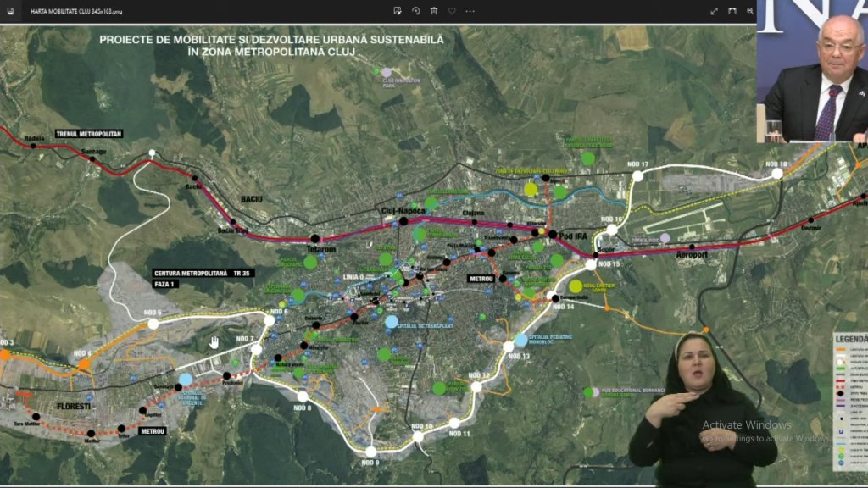Click the LEGENDĂ panel on the map
This screenshot has height=488, width=868.
coord(851,402)
